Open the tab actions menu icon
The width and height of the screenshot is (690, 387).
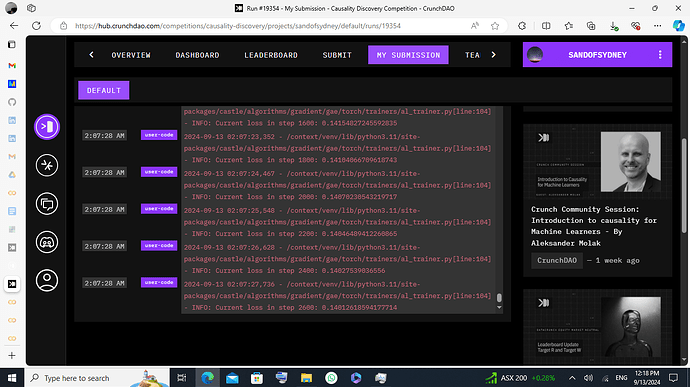pos(12,44)
